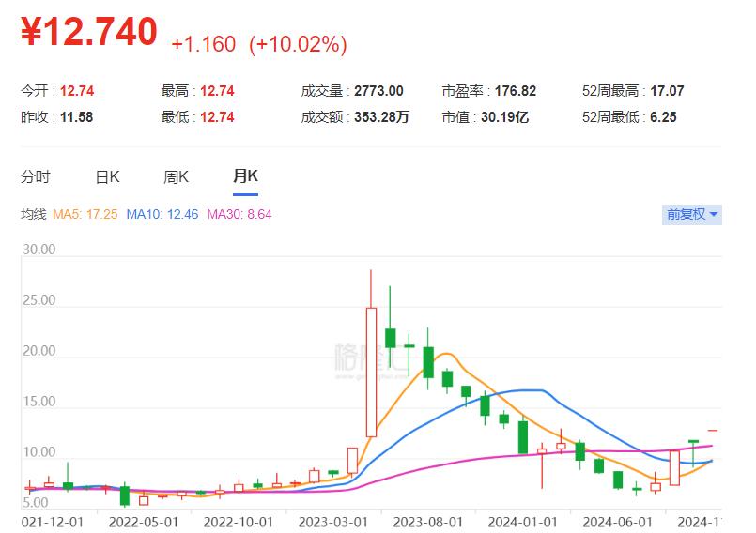Toggle the pink MA30 moving average legend

239,215
